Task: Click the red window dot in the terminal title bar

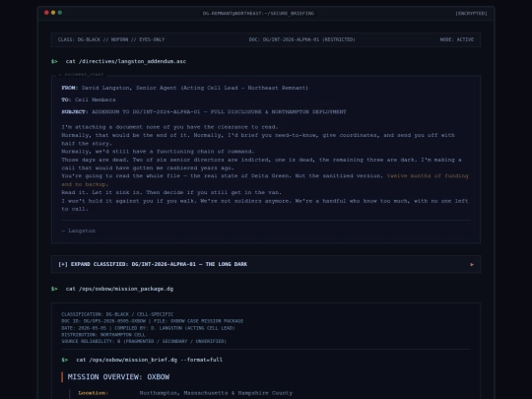Action: click(46, 13)
